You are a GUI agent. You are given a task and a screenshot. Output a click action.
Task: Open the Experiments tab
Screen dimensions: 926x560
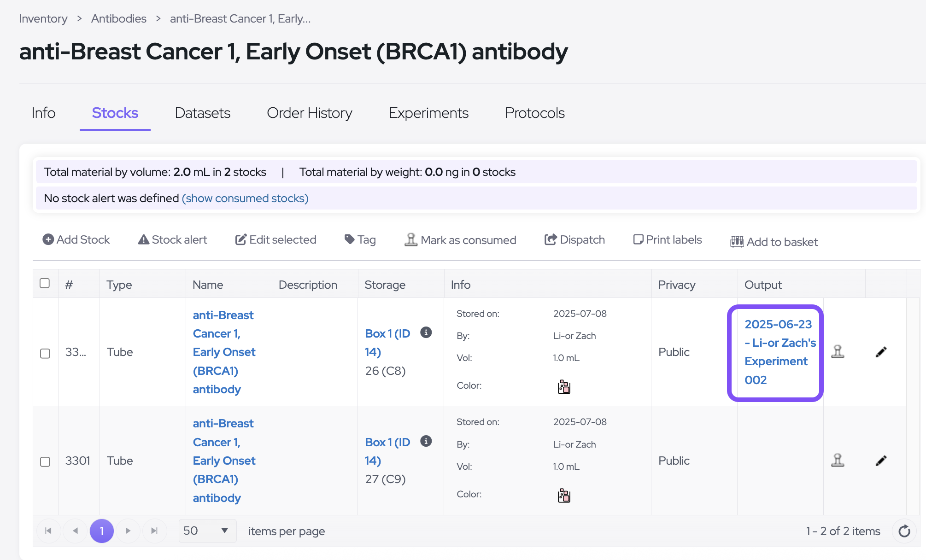(x=428, y=113)
